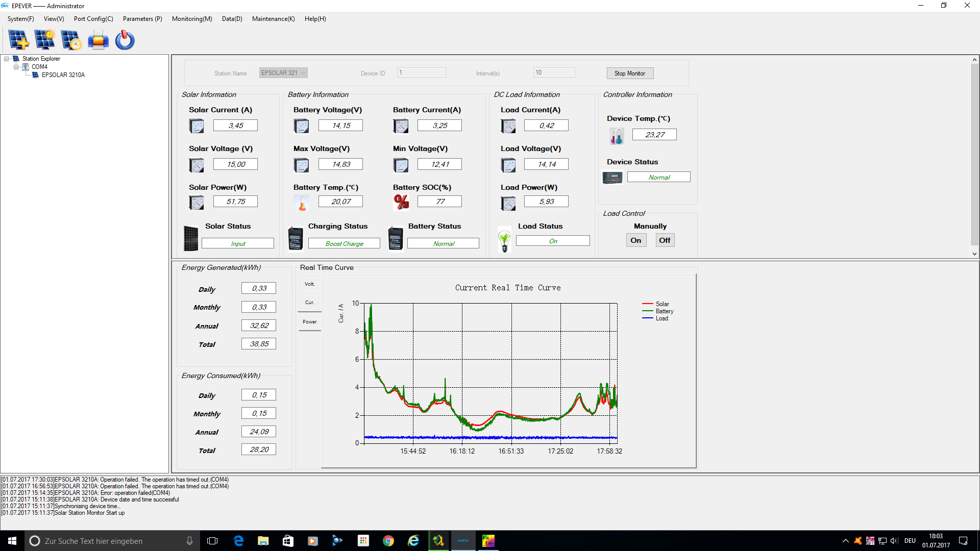
Task: Turn the load On manually
Action: tap(635, 240)
